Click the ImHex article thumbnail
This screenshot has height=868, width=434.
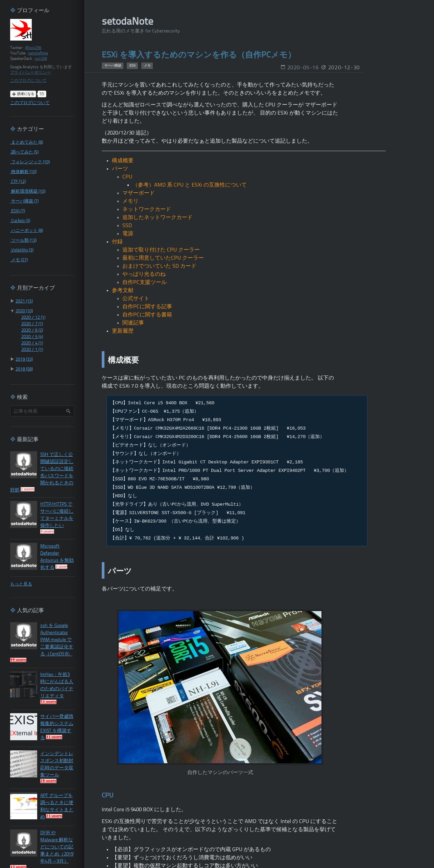point(24,685)
